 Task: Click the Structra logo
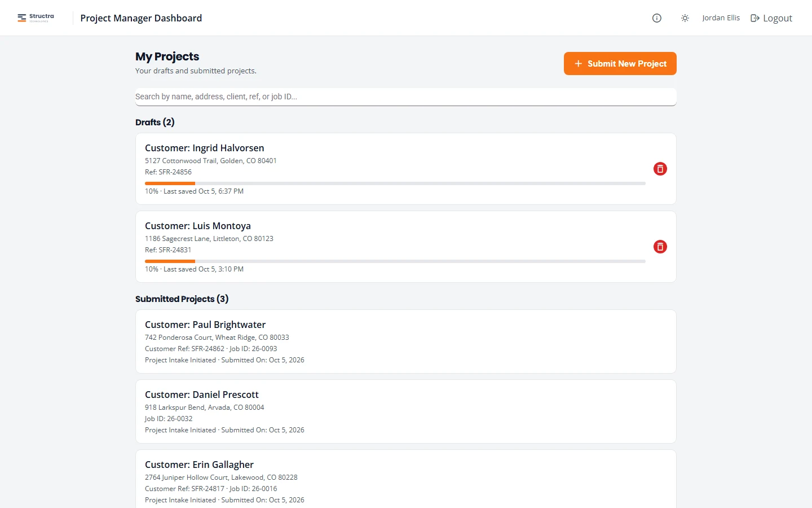point(36,18)
